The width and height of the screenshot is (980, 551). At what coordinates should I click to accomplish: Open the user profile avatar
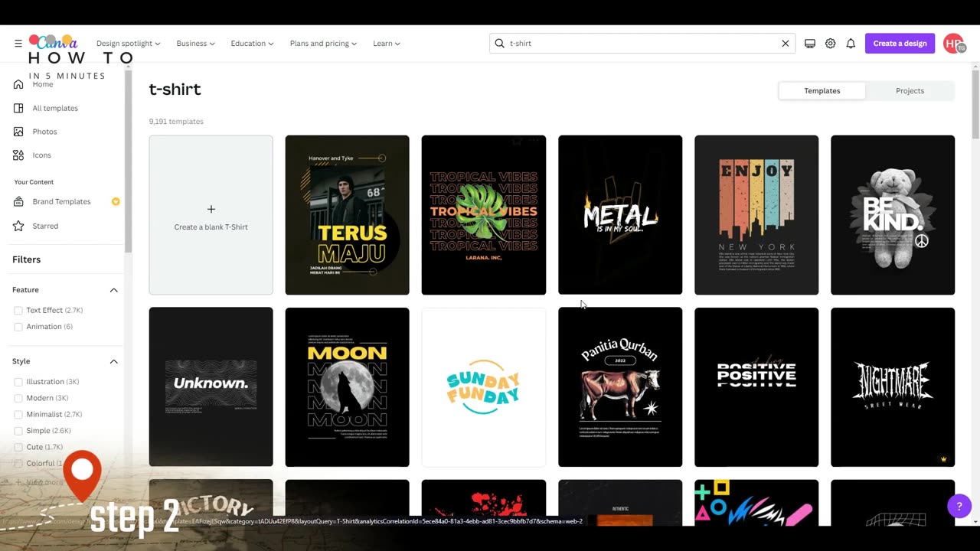pos(953,44)
